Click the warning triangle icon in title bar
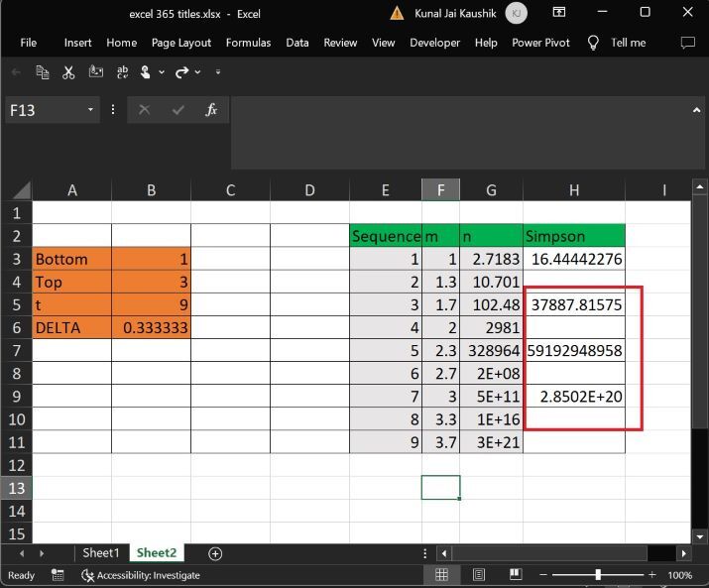 tap(397, 14)
